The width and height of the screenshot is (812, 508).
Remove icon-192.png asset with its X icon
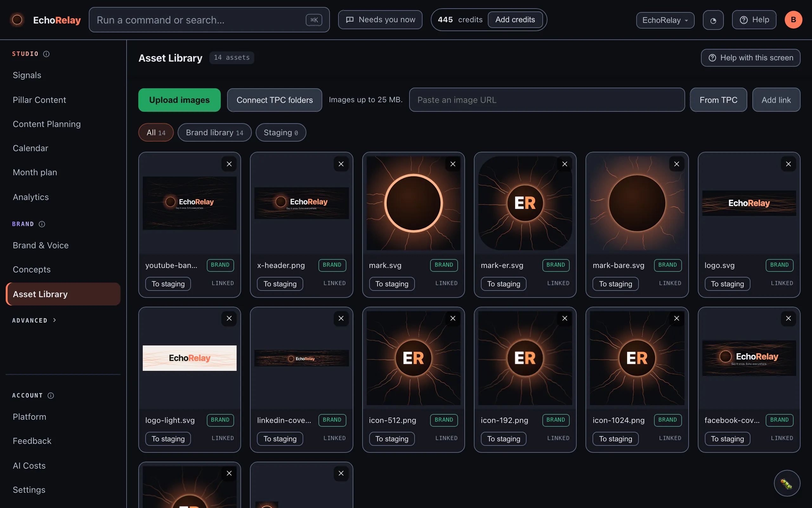(x=565, y=318)
